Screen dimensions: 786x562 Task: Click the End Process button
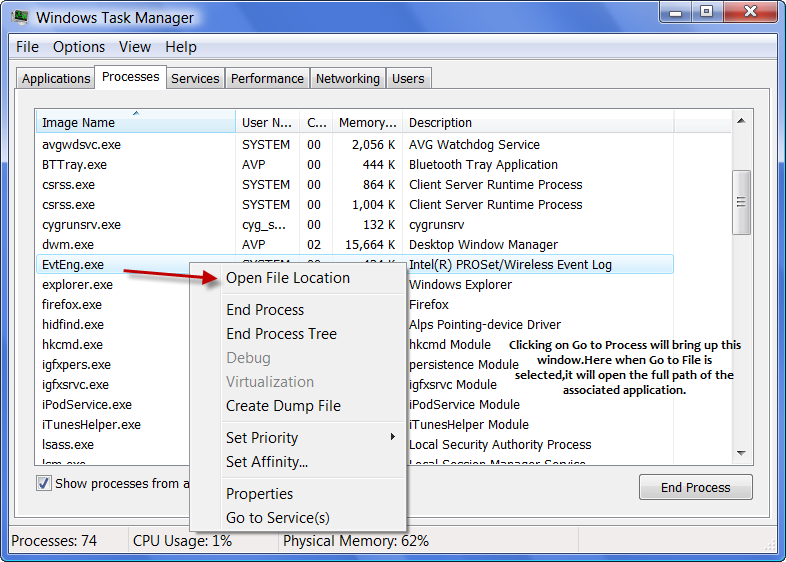pos(695,487)
